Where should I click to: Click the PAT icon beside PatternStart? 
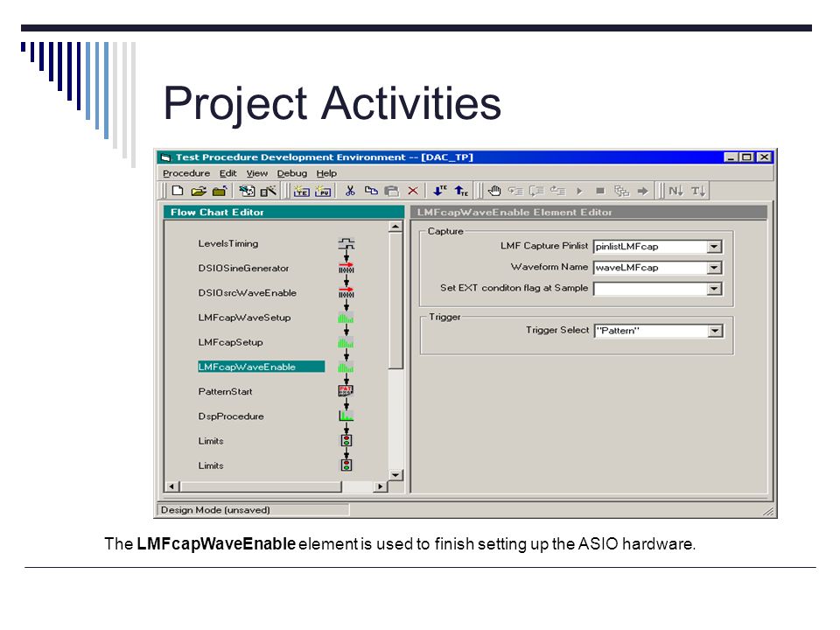click(x=346, y=391)
